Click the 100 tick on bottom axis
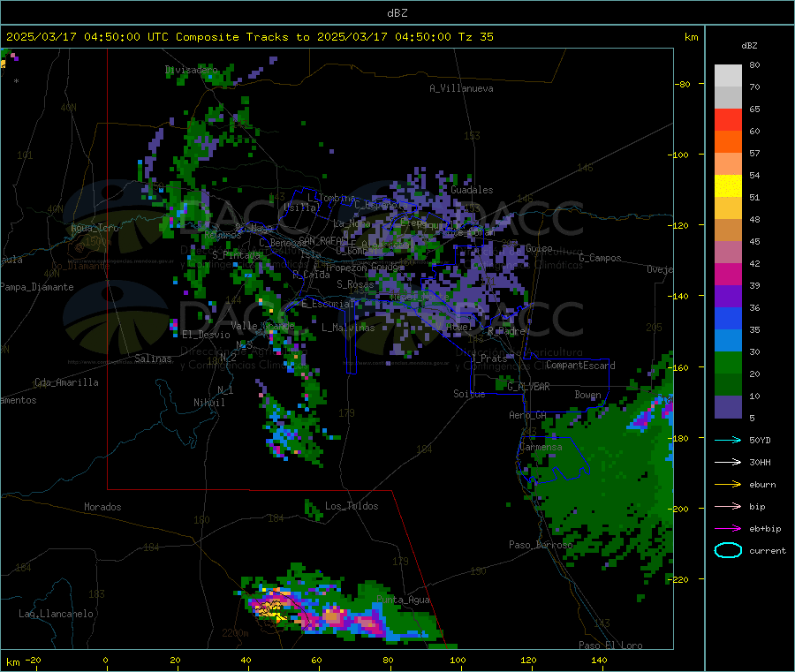This screenshot has width=795, height=672. pyautogui.click(x=458, y=661)
